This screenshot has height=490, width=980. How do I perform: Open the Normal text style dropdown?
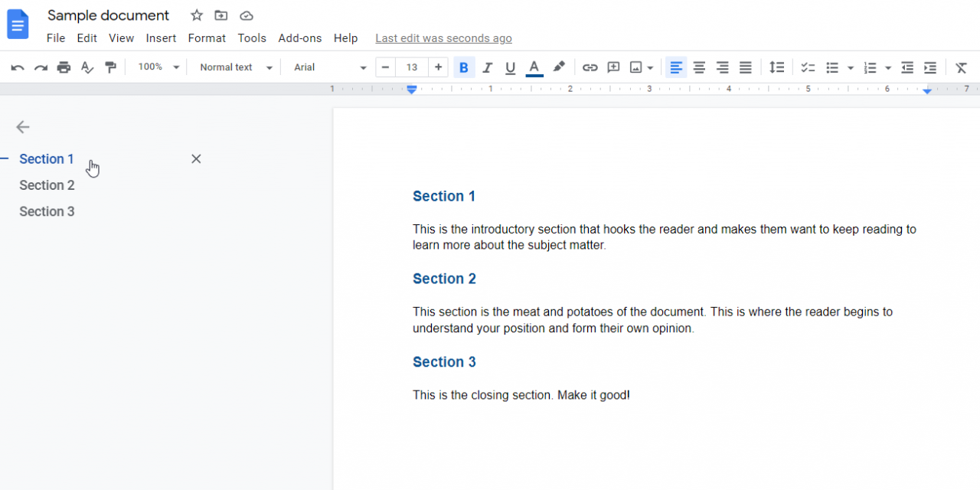234,67
